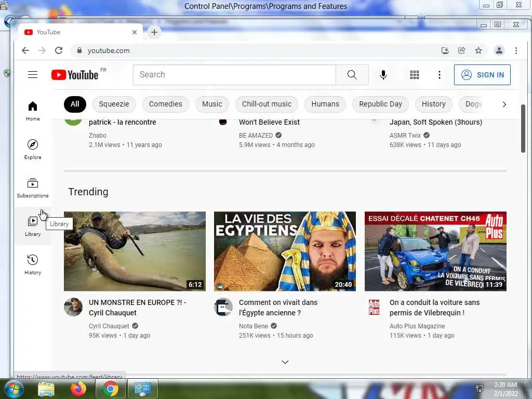Open the title 'UN MONSTRE EN EUROPE ?! - Cyril Chauquet'
The height and width of the screenshot is (399, 532).
(137, 308)
